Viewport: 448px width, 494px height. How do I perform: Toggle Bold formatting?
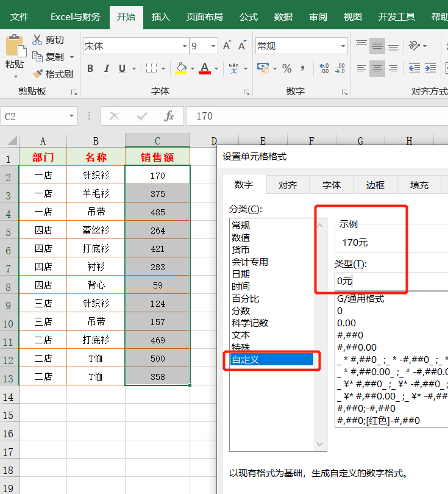pyautogui.click(x=90, y=68)
